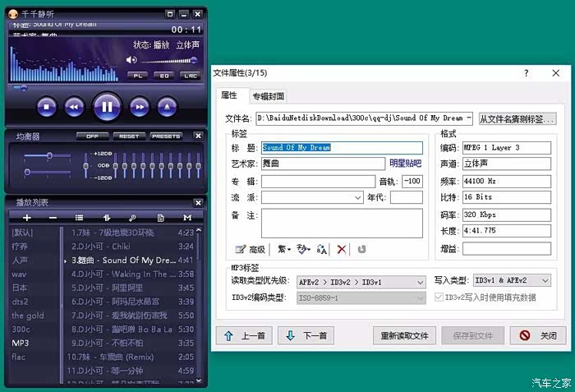The image size is (575, 392).
Task: Toggle the equalizer OFF button
Action: click(x=92, y=136)
